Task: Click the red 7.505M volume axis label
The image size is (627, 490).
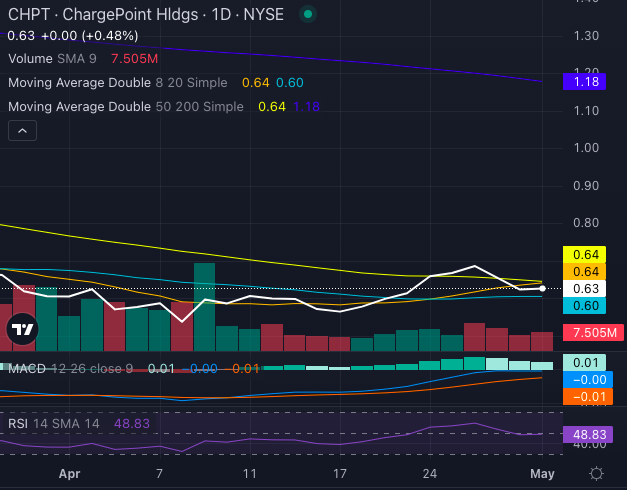Action: point(593,333)
